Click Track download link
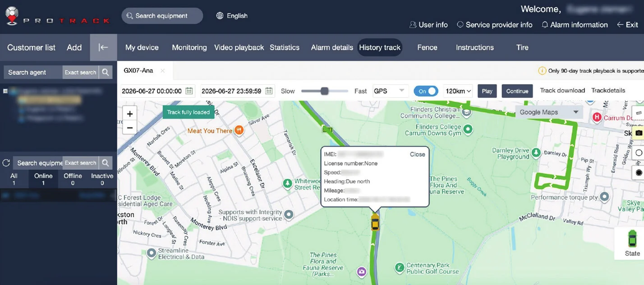The height and width of the screenshot is (285, 644). coord(562,90)
